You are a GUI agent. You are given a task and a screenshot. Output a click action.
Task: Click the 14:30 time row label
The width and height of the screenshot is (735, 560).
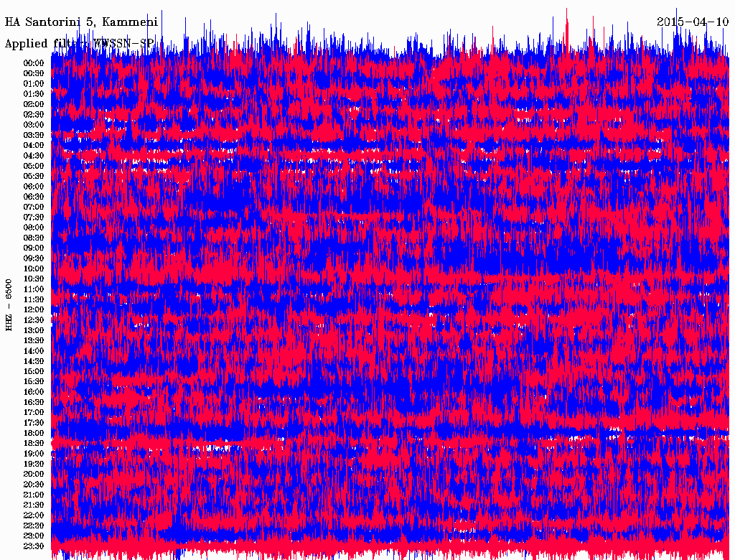(x=34, y=361)
